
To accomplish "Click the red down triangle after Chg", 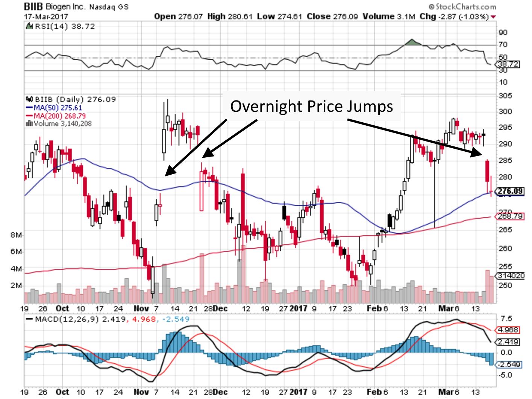I will (x=493, y=17).
